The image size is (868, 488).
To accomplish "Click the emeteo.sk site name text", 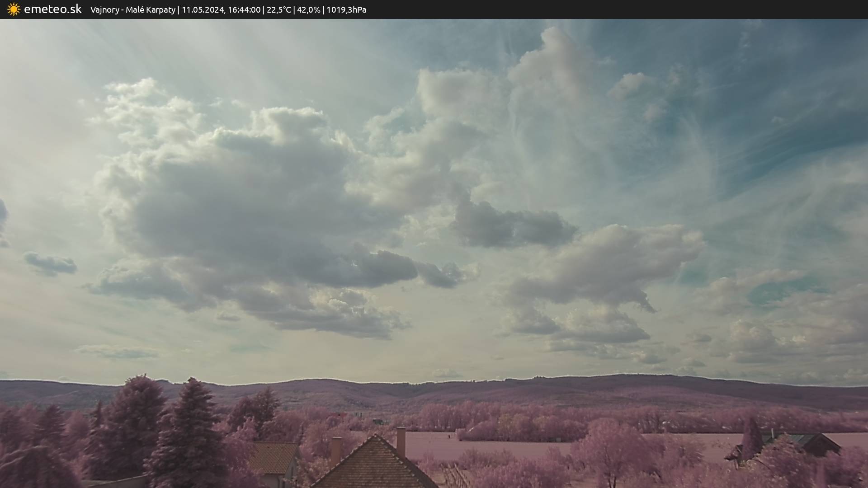I will [53, 9].
